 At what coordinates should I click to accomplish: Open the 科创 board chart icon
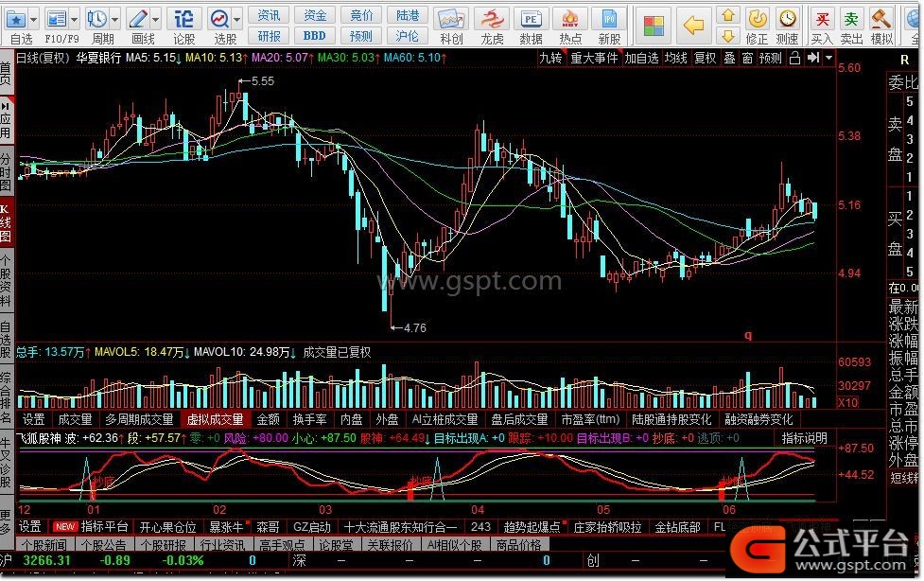pos(451,20)
